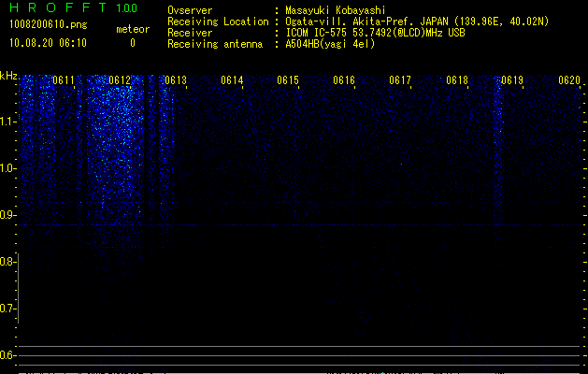Select the ICOM IC-575 receiver text
The image size is (588, 374).
[376, 33]
